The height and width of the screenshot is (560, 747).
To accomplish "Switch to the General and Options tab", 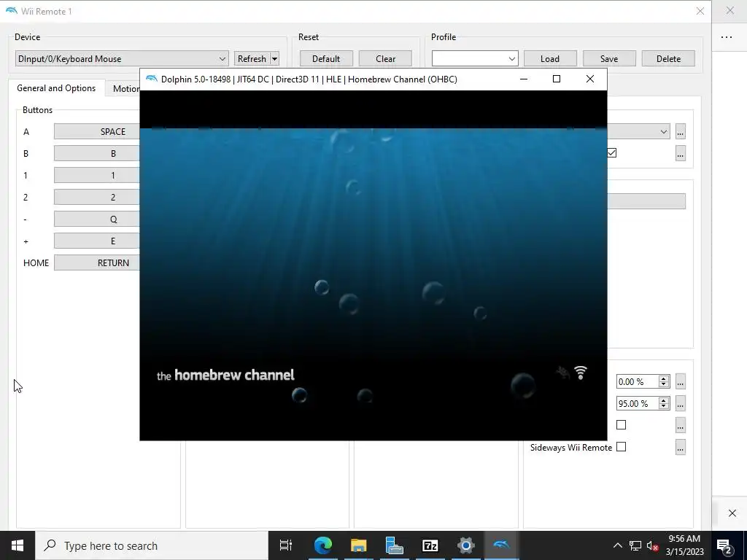I will [x=56, y=88].
